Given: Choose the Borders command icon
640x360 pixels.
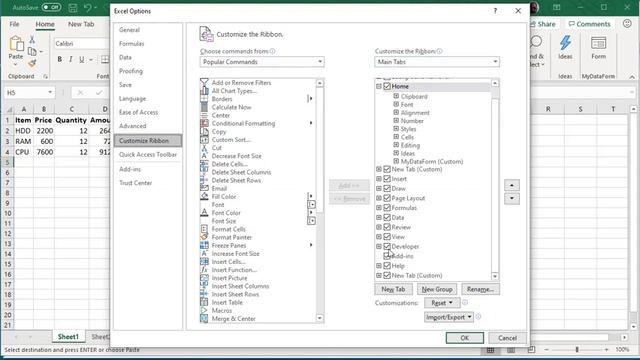Looking at the screenshot, I should click(x=204, y=99).
